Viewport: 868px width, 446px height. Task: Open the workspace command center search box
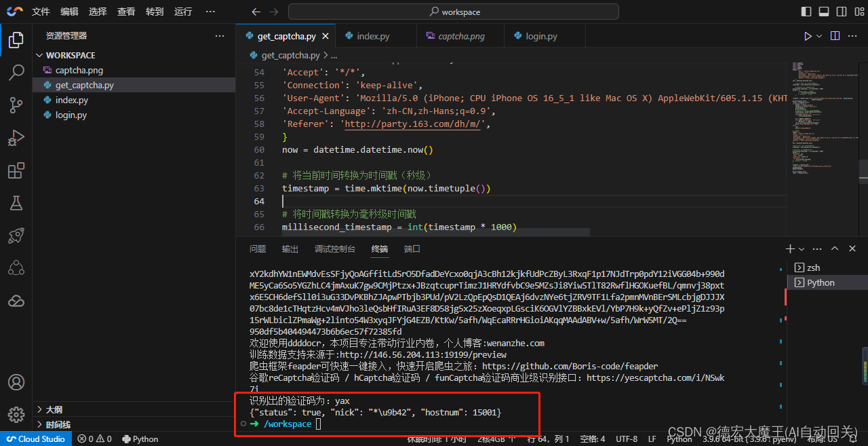pos(454,12)
